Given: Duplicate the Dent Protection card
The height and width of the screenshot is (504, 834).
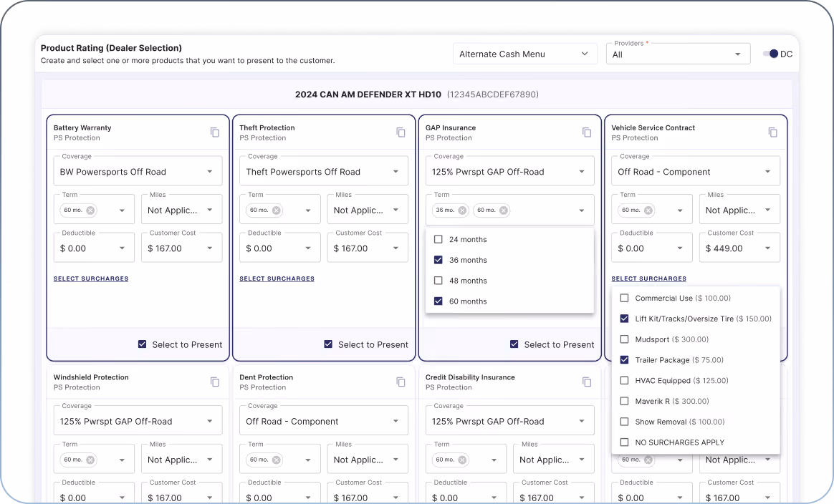Looking at the screenshot, I should (x=401, y=382).
